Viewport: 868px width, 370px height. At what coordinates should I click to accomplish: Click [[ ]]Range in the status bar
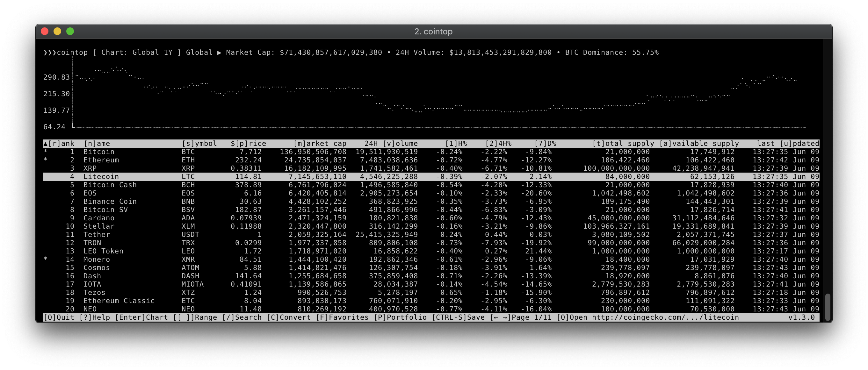(x=195, y=317)
